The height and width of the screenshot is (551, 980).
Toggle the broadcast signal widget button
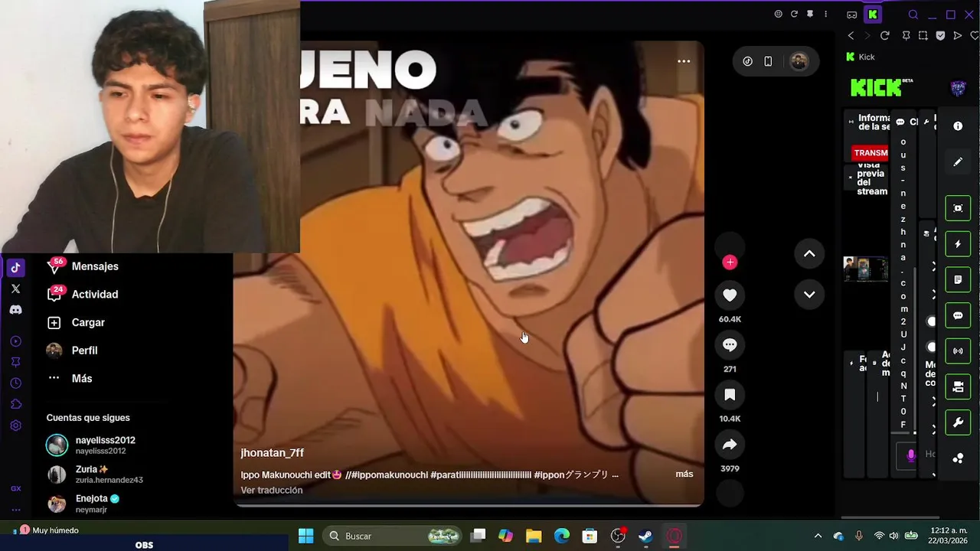coord(958,351)
